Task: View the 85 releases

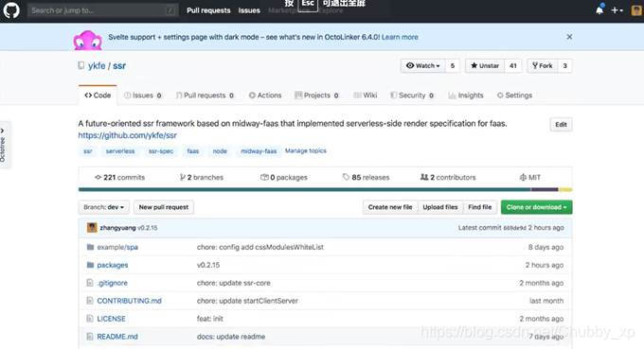Action: [366, 177]
